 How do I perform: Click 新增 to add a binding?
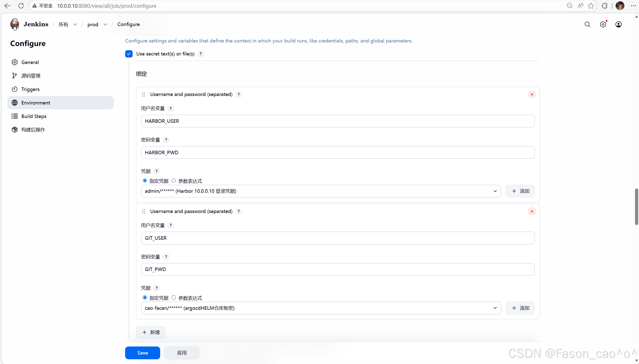coord(150,332)
